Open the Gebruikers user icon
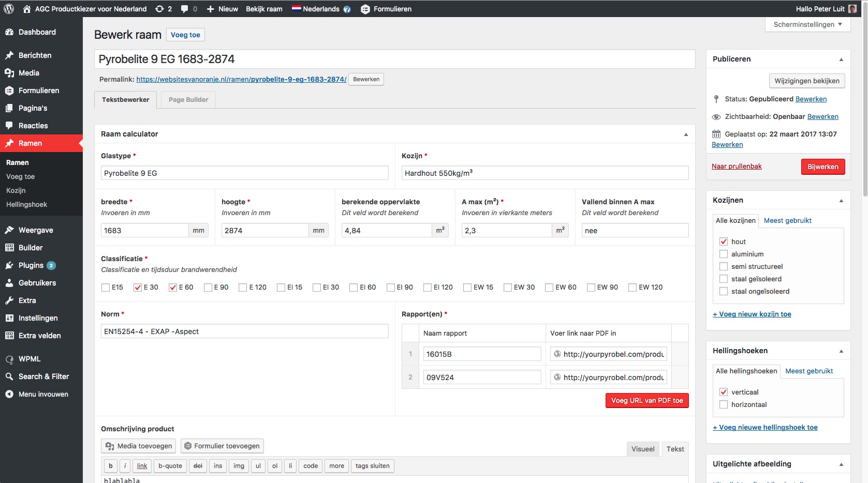 (9, 283)
